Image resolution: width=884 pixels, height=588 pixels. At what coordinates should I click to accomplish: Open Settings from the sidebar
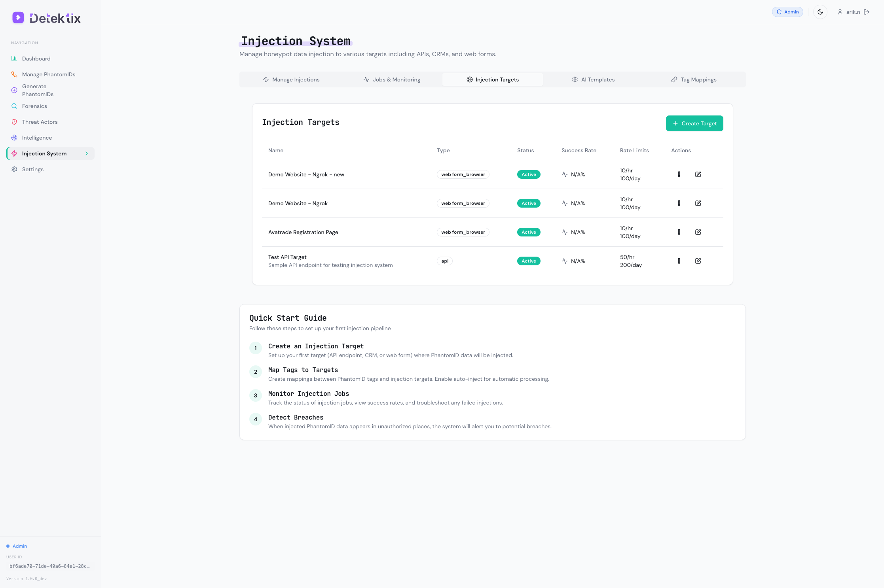[x=32, y=169]
